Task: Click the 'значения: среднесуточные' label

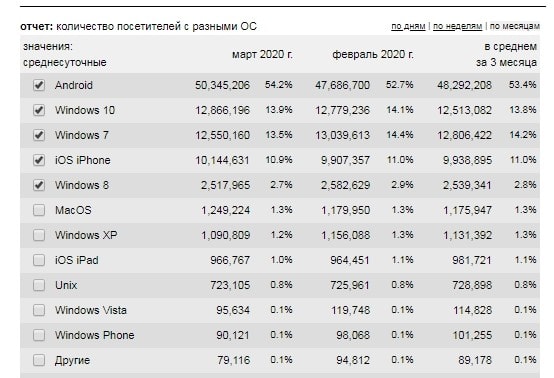Action: pos(65,54)
